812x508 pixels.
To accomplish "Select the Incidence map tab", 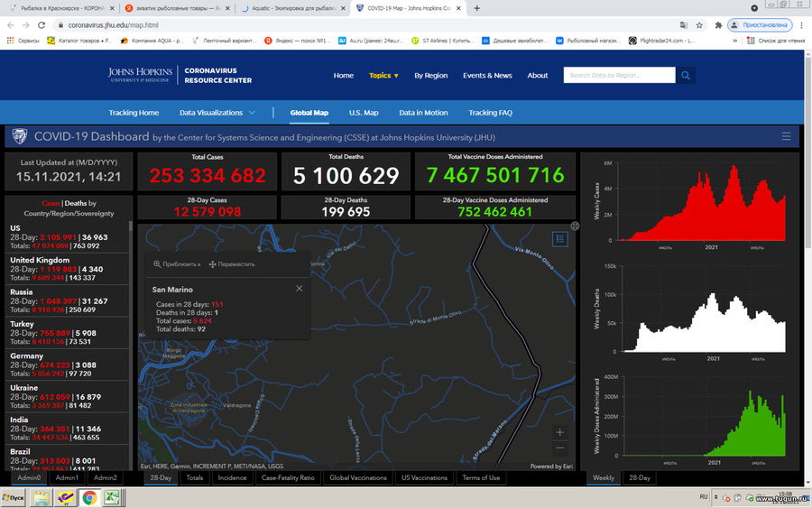I will (232, 477).
